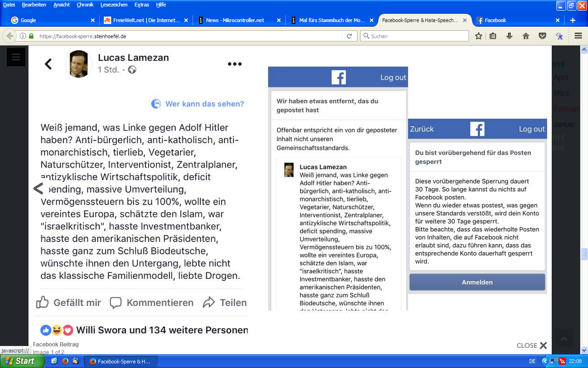Click the scroll-to-top arrow button
This screenshot has width=588, height=368.
coord(564,339)
